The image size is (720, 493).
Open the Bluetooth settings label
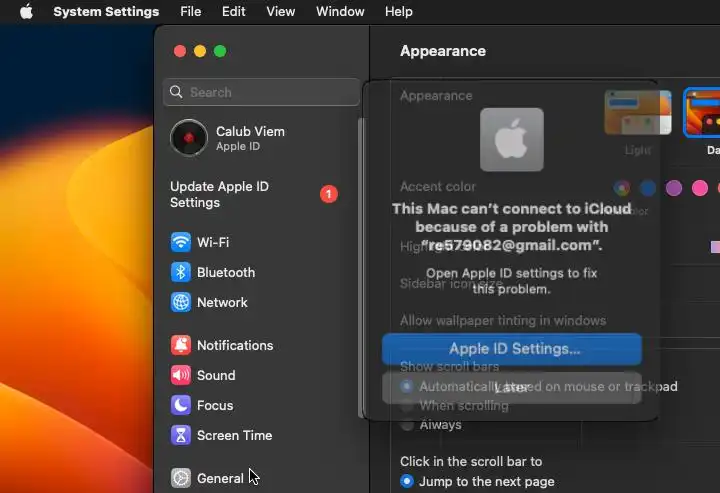226,272
